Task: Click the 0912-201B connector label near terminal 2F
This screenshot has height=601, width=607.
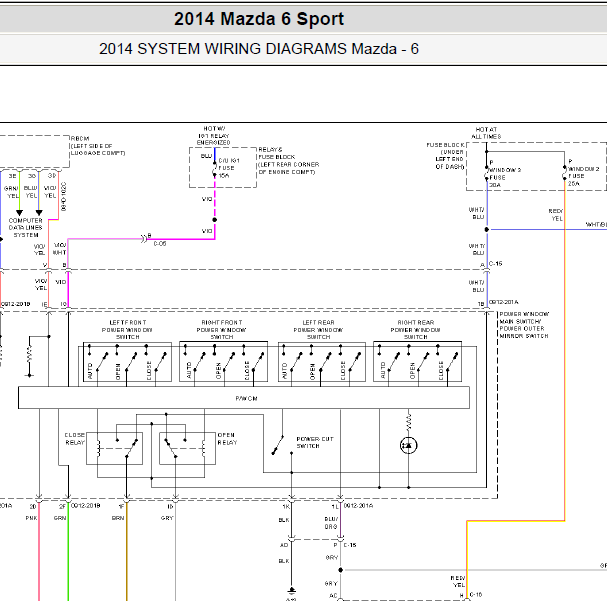Action: click(x=86, y=505)
